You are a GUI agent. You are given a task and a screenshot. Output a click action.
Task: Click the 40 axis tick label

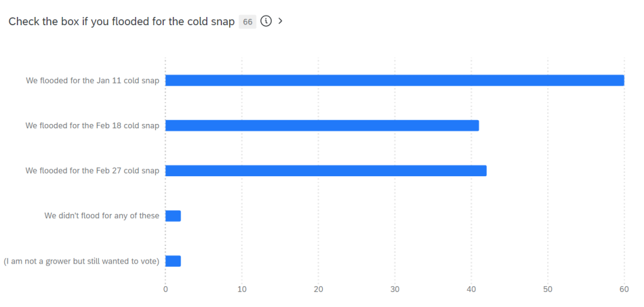pyautogui.click(x=471, y=289)
